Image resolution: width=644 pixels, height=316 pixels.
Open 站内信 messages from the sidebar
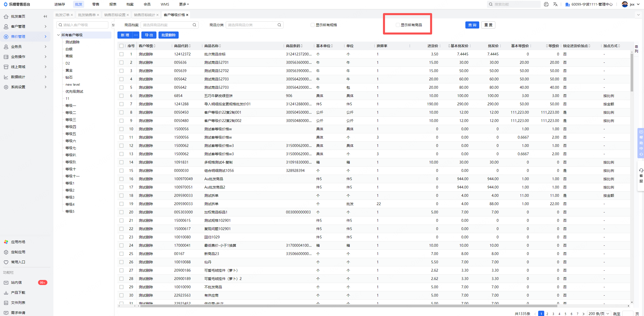point(16,282)
